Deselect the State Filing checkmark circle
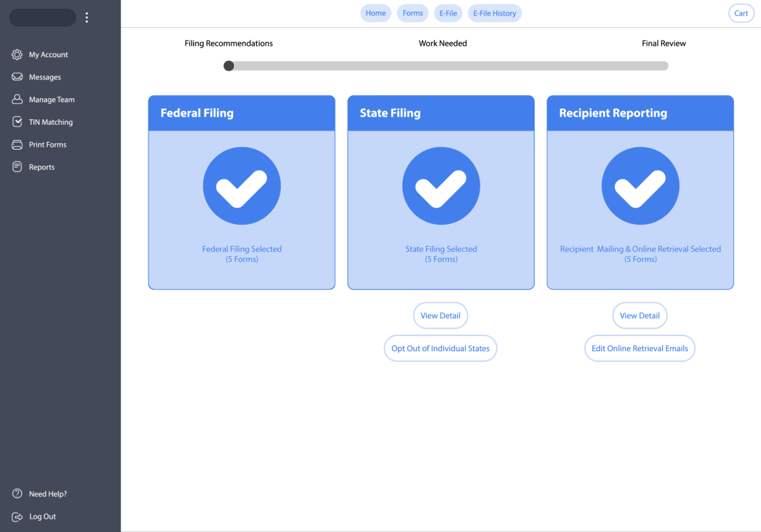This screenshot has height=532, width=761. coord(441,186)
